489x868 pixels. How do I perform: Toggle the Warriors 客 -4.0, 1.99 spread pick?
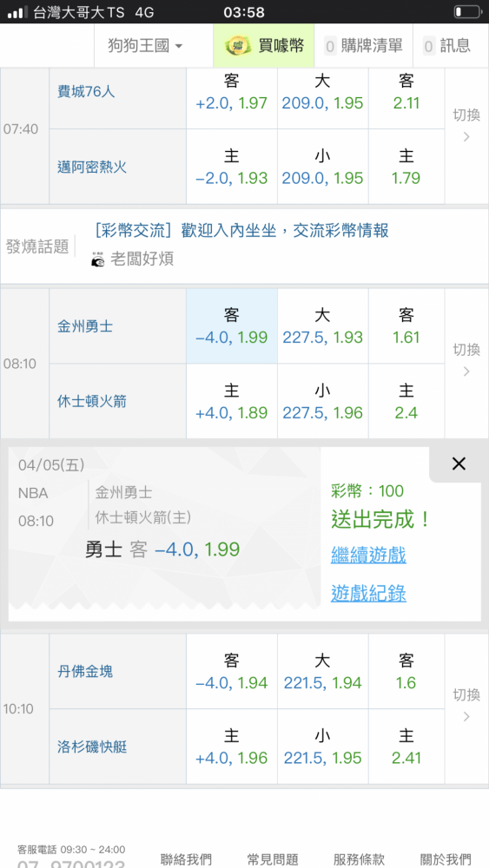coord(232,326)
